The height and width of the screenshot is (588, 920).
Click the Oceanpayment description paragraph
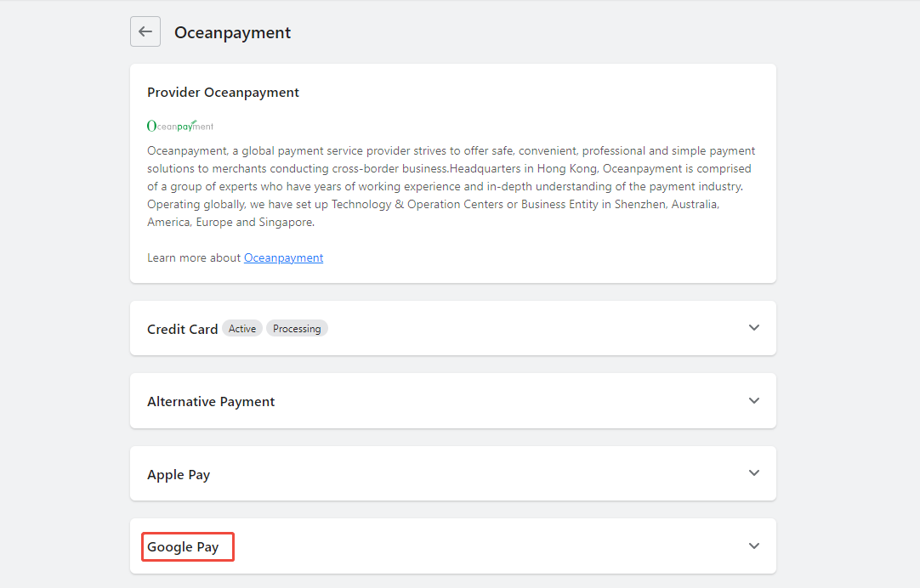coord(451,186)
